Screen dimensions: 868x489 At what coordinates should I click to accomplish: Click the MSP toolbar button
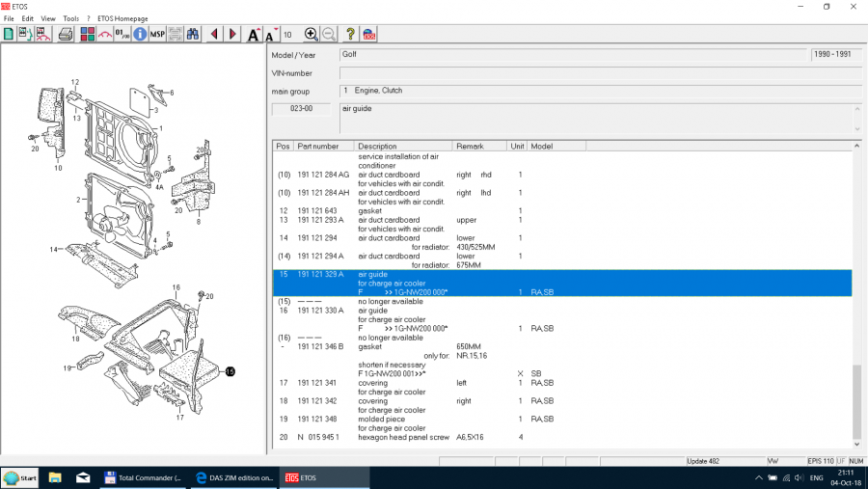[157, 35]
